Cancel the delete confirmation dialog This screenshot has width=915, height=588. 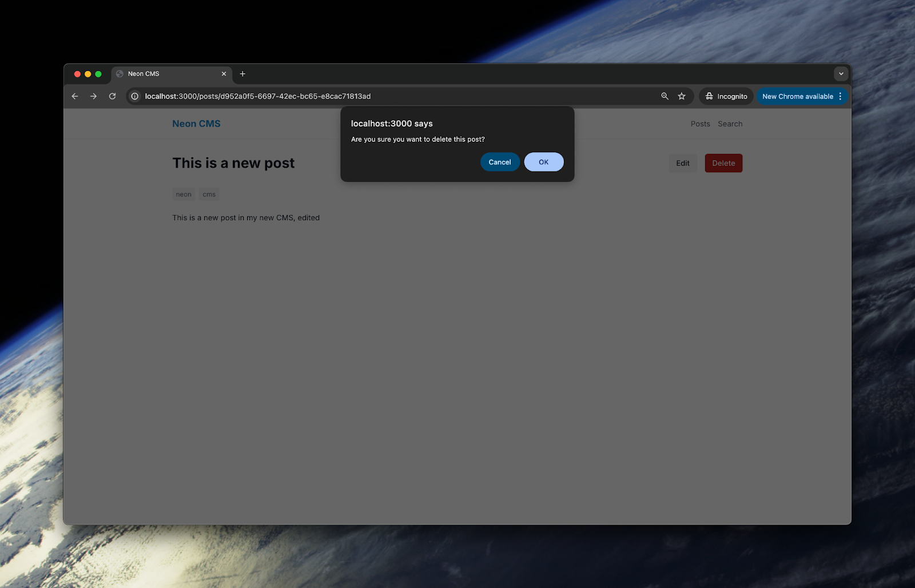500,162
